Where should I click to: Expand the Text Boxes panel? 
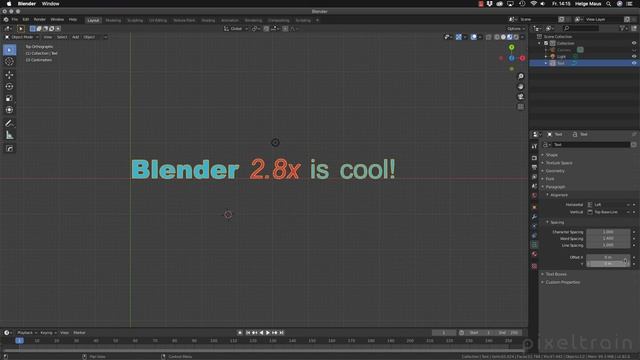[x=556, y=274]
